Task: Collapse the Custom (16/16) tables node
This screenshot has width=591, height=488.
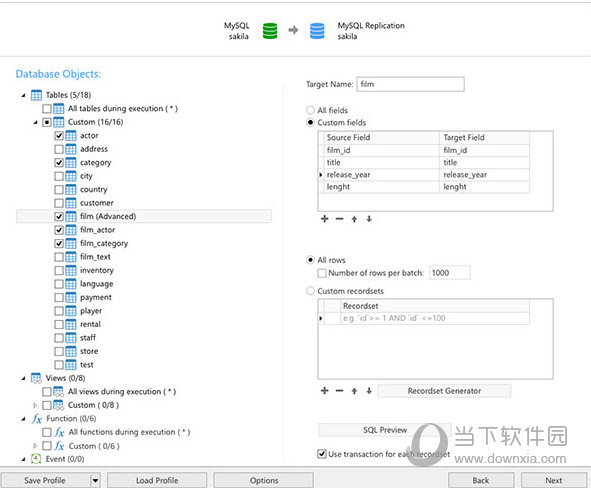Action: (35, 122)
